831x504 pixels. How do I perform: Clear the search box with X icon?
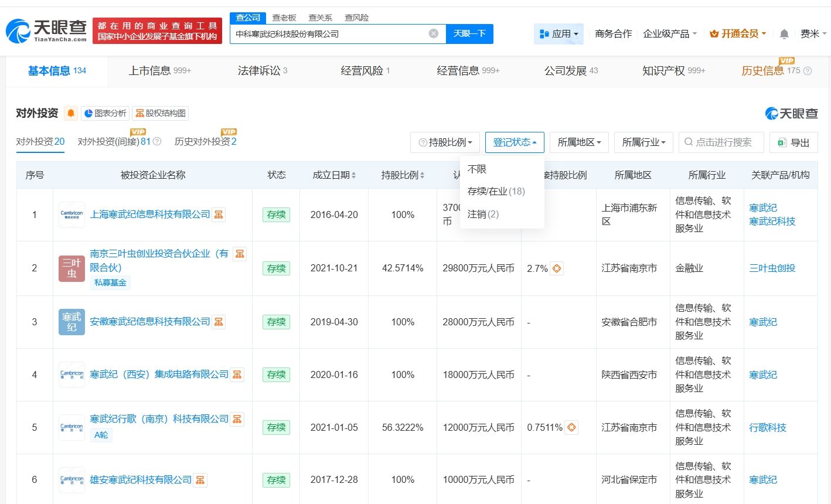434,33
